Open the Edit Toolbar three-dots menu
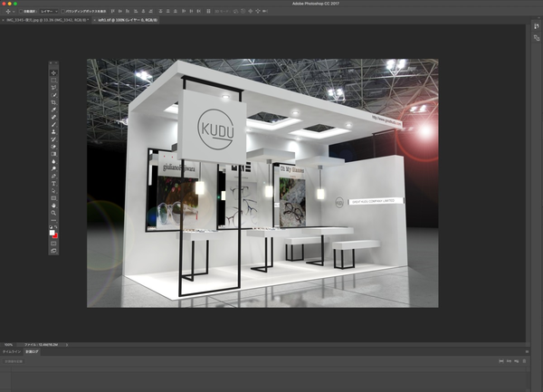The width and height of the screenshot is (543, 392). coord(53,220)
